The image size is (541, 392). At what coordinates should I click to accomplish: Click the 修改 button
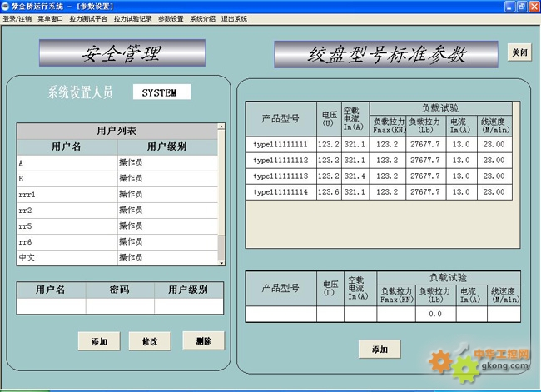(150, 341)
